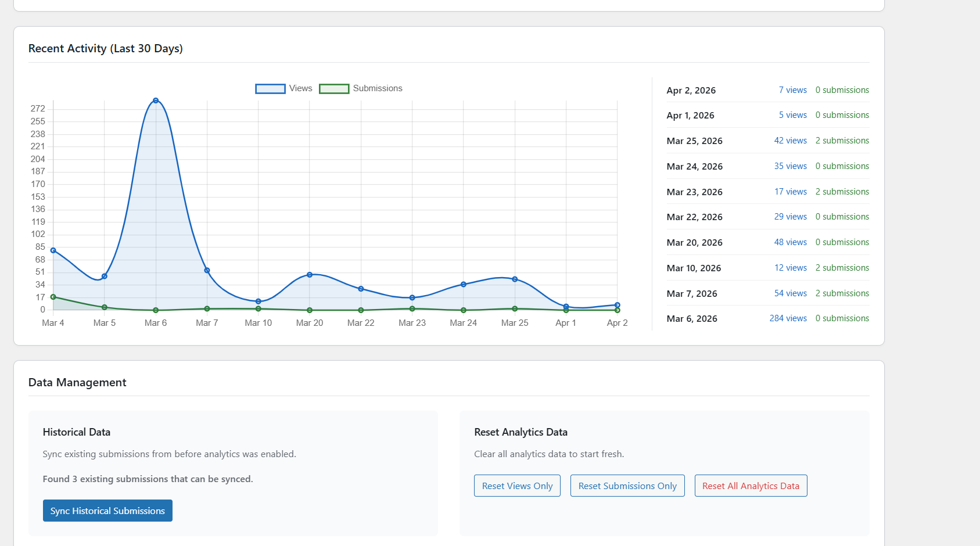
Task: Click the Sync Historical Submissions button
Action: click(107, 511)
